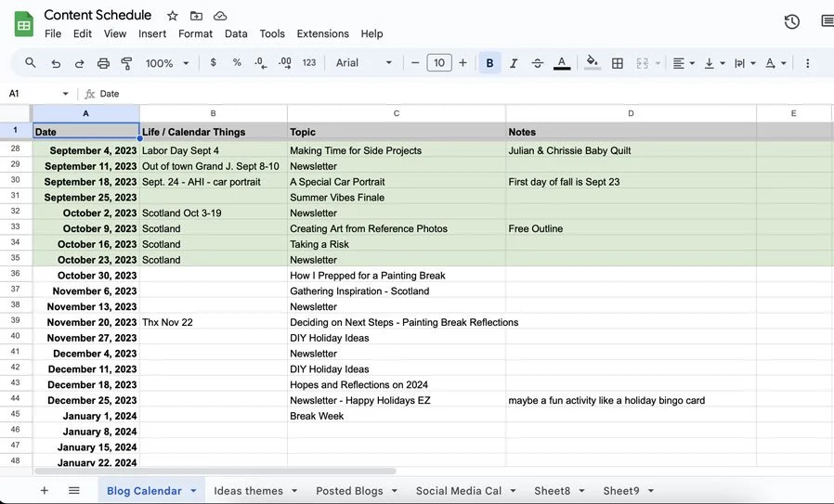Click the font size field
Image resolution: width=834 pixels, height=504 pixels.
pos(438,63)
